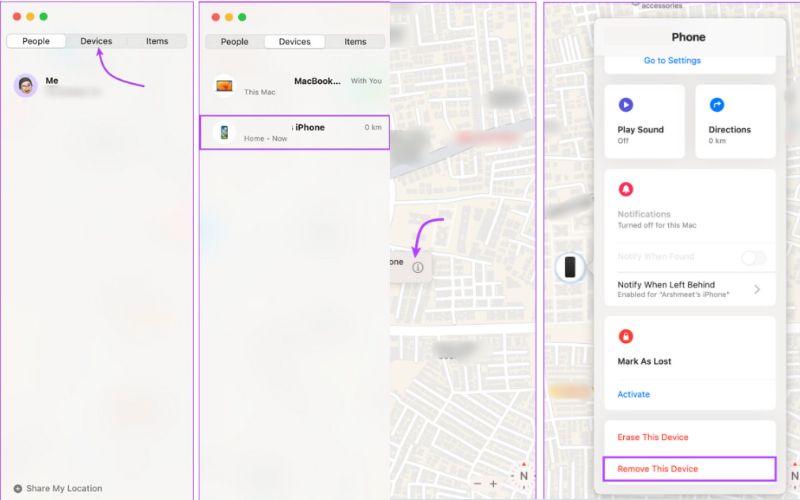Click the plus icon beside Share My Location
Image resolution: width=800 pixels, height=500 pixels.
[18, 488]
